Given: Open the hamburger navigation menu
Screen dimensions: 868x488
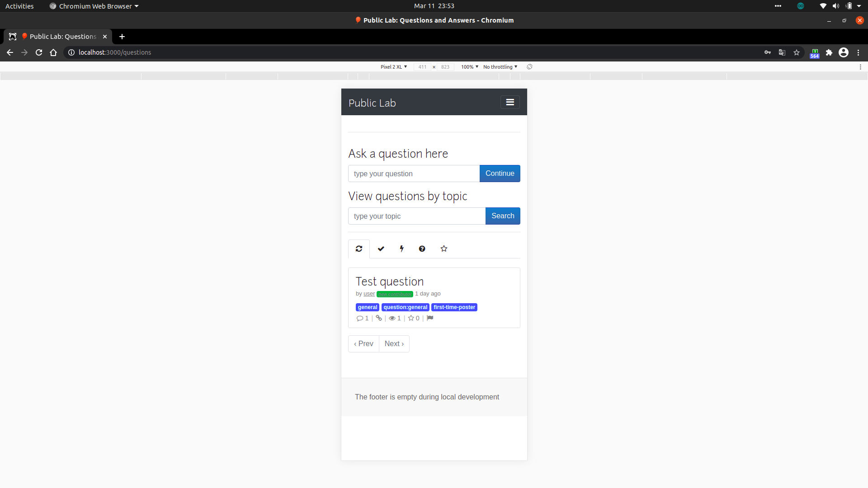Looking at the screenshot, I should [x=510, y=102].
